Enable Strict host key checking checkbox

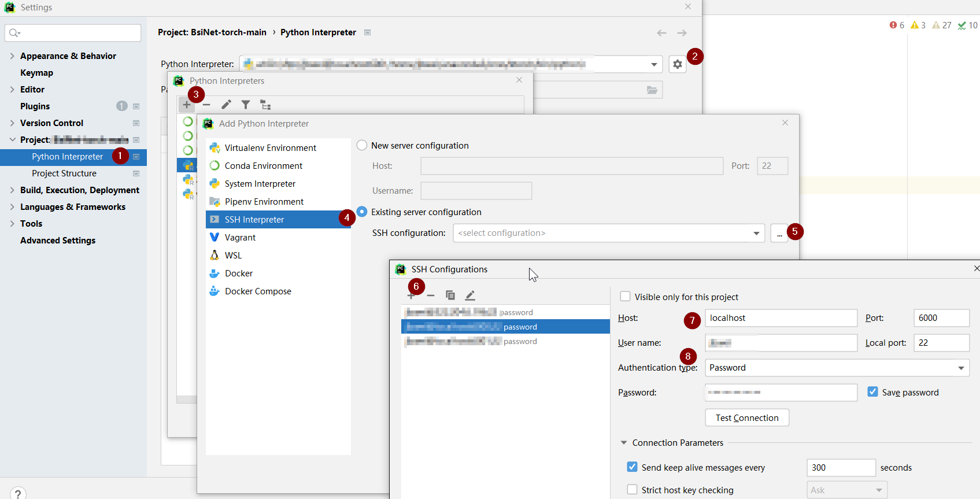click(633, 490)
